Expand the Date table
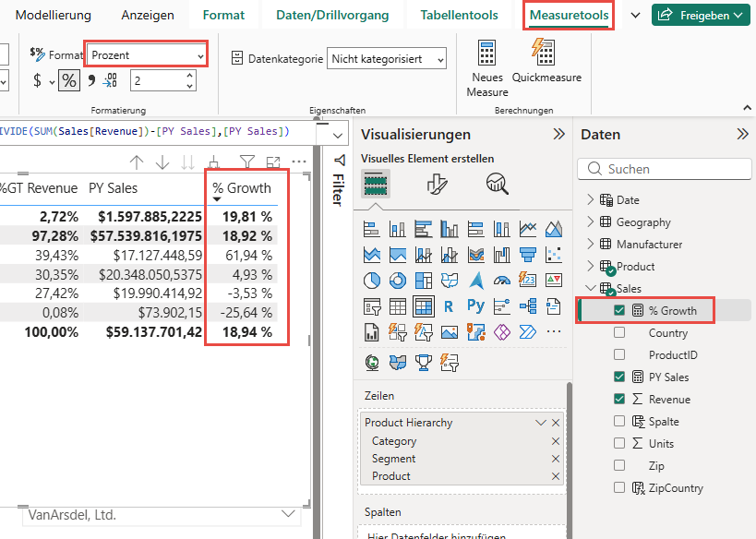This screenshot has width=756, height=539. [x=591, y=199]
